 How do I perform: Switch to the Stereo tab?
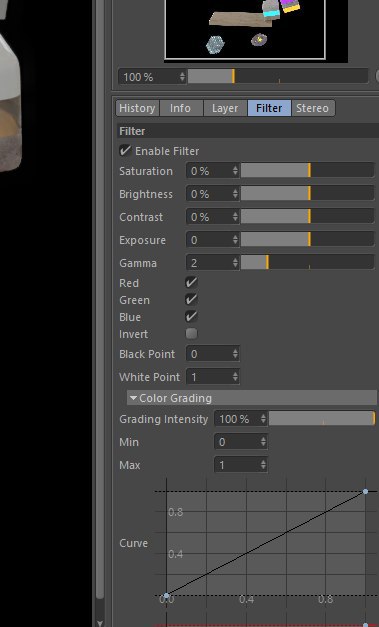point(313,108)
